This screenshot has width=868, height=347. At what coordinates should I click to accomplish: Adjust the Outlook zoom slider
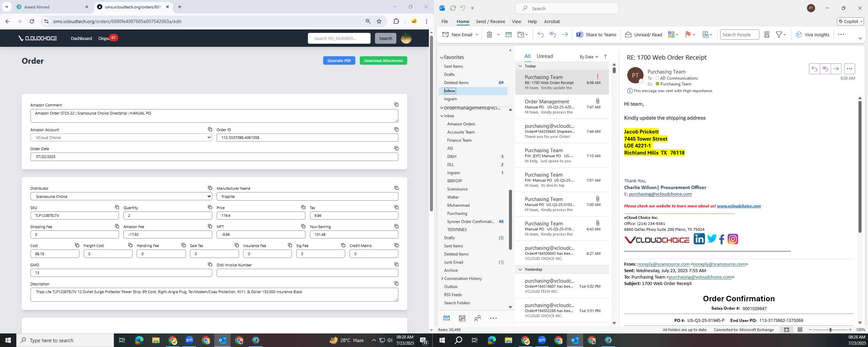click(x=830, y=330)
